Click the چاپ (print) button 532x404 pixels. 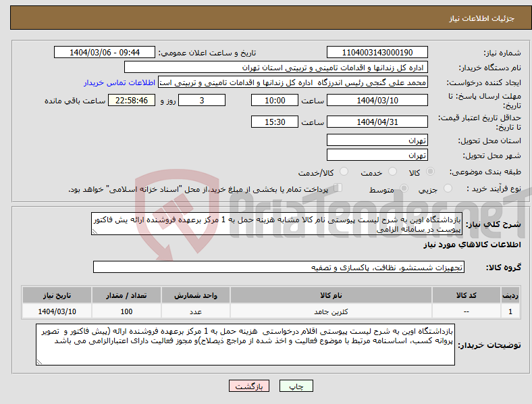coord(296,386)
